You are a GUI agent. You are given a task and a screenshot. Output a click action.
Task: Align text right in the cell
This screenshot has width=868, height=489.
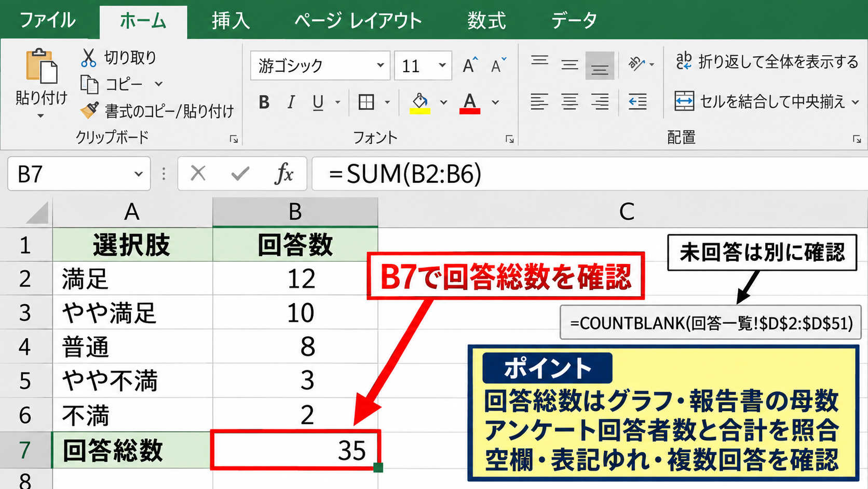coord(600,101)
